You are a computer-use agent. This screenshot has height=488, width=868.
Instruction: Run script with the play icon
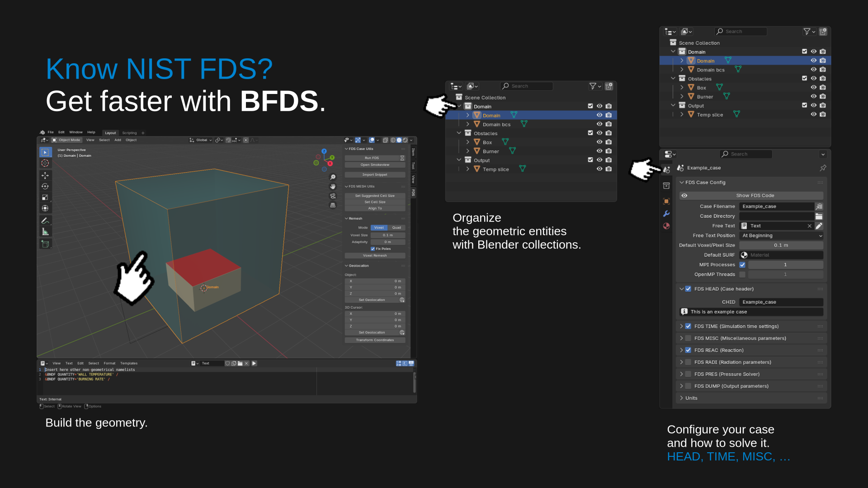[x=254, y=363]
